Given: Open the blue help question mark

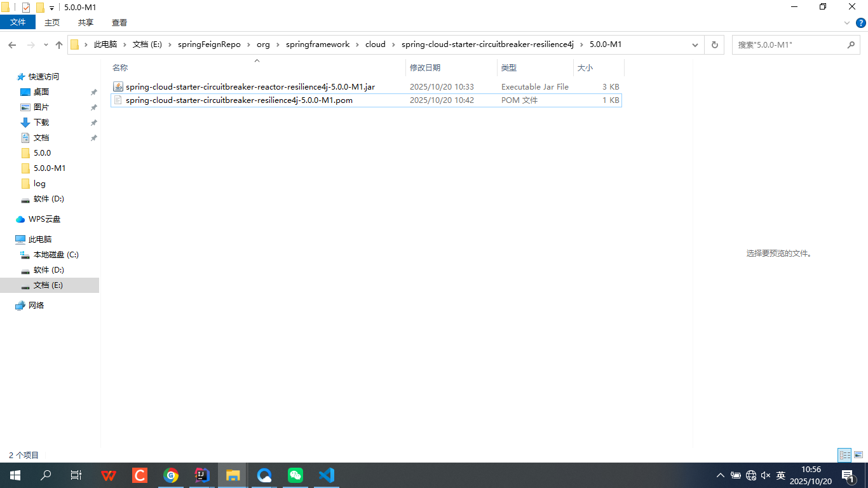Looking at the screenshot, I should tap(861, 22).
